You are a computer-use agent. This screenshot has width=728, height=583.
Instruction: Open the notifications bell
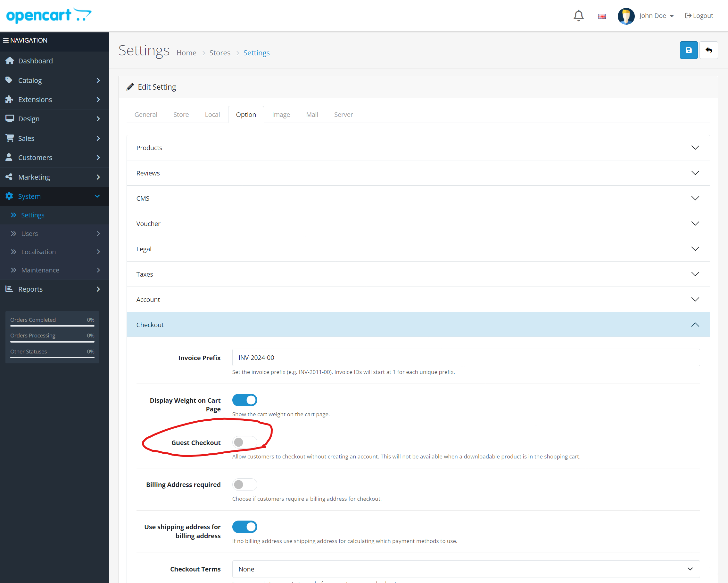pyautogui.click(x=578, y=15)
